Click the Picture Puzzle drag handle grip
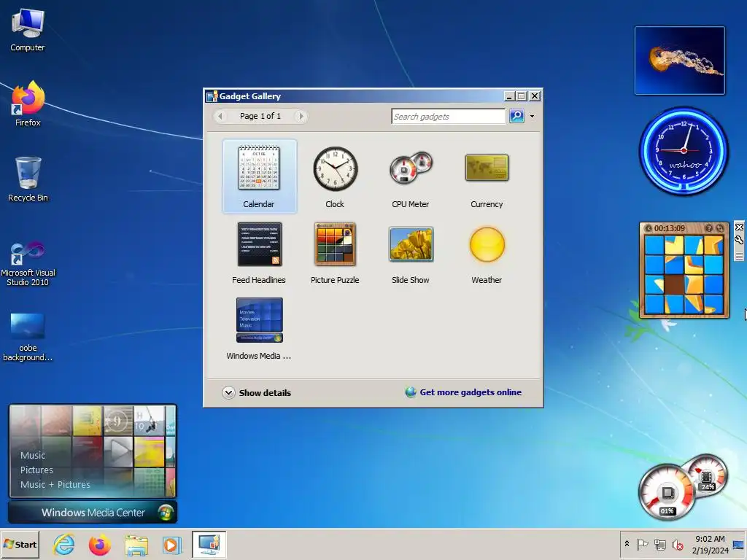Screen dimensions: 747x560 739,255
